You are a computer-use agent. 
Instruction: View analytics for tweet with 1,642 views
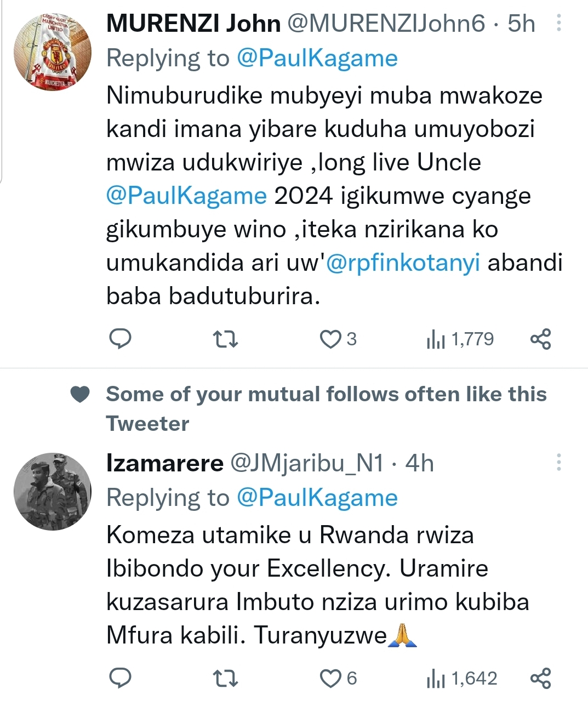click(x=436, y=679)
